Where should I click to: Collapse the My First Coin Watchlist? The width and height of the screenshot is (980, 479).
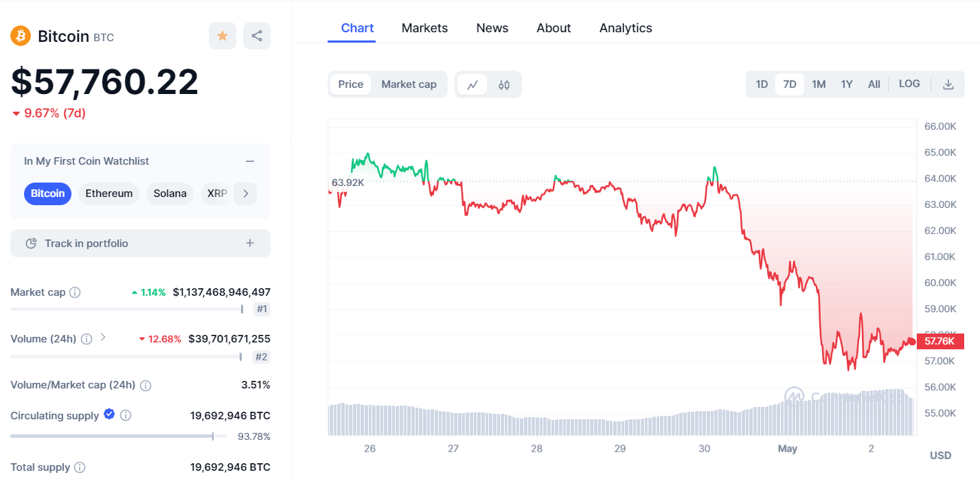250,161
